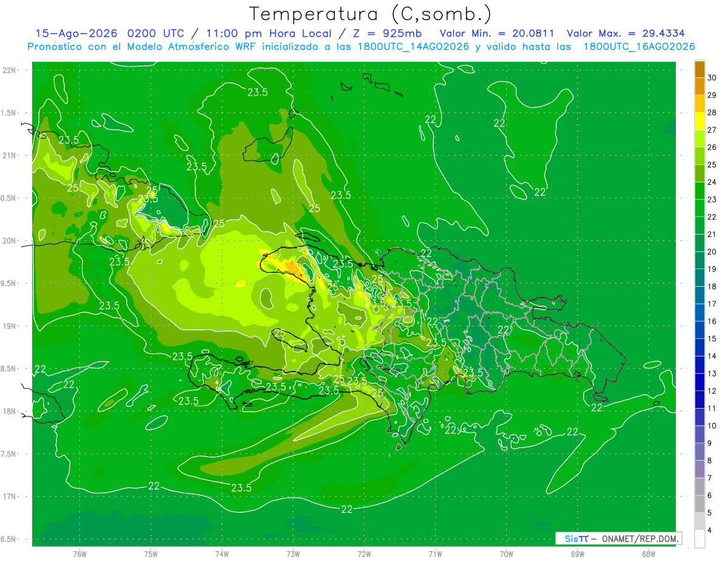Click the '19N' latitude axis label

10,326
